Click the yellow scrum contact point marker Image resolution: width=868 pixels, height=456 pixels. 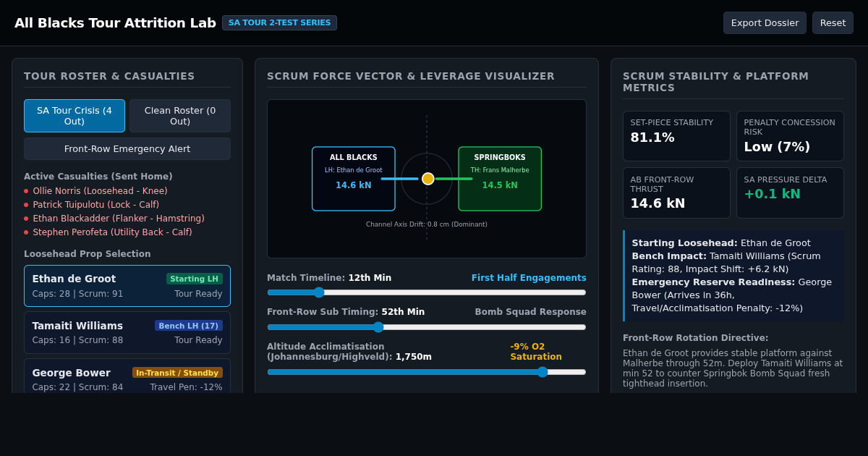click(428, 179)
